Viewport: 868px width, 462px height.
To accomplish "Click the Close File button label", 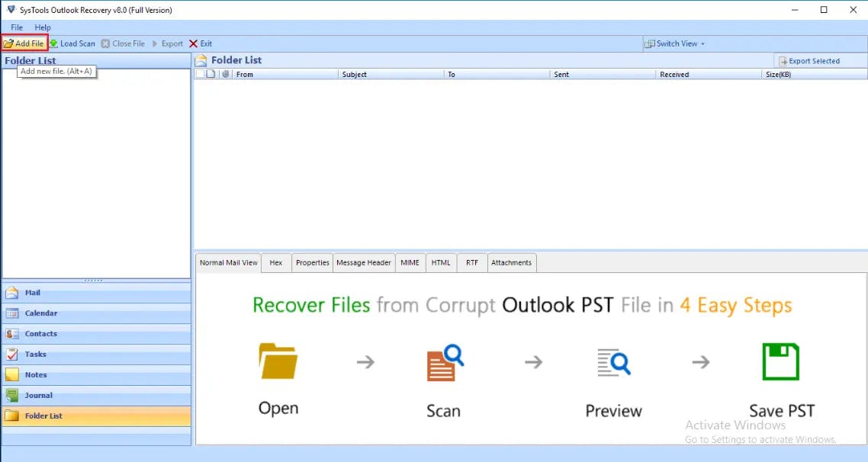I will tap(128, 43).
